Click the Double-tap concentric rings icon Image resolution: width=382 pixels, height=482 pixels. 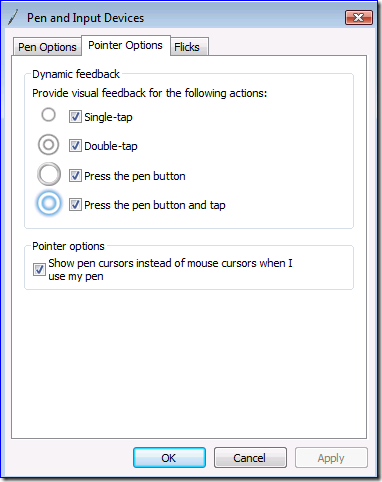click(48, 145)
